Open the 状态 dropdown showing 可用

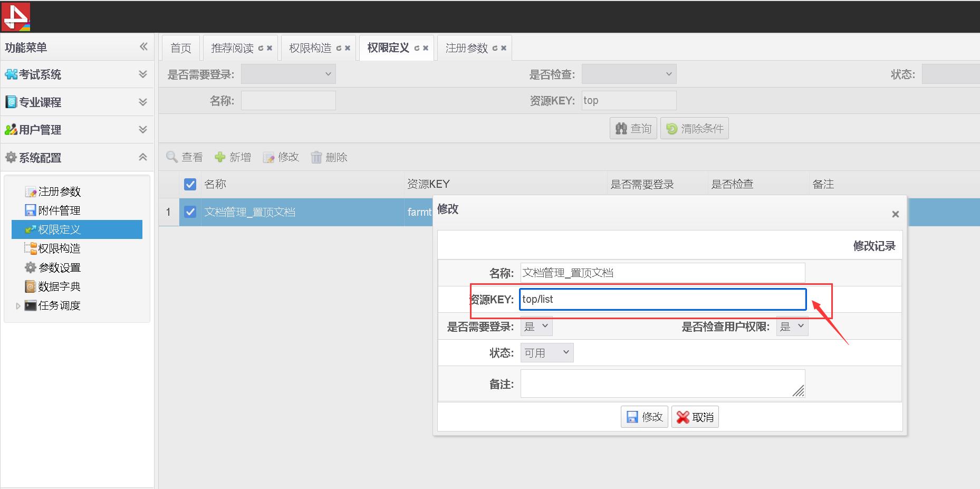[x=547, y=353]
